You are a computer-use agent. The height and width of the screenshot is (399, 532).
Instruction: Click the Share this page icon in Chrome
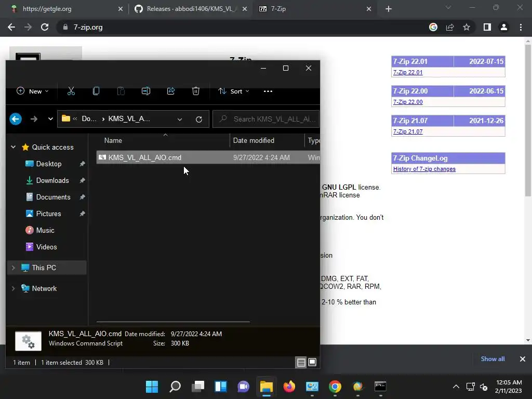coord(450,27)
